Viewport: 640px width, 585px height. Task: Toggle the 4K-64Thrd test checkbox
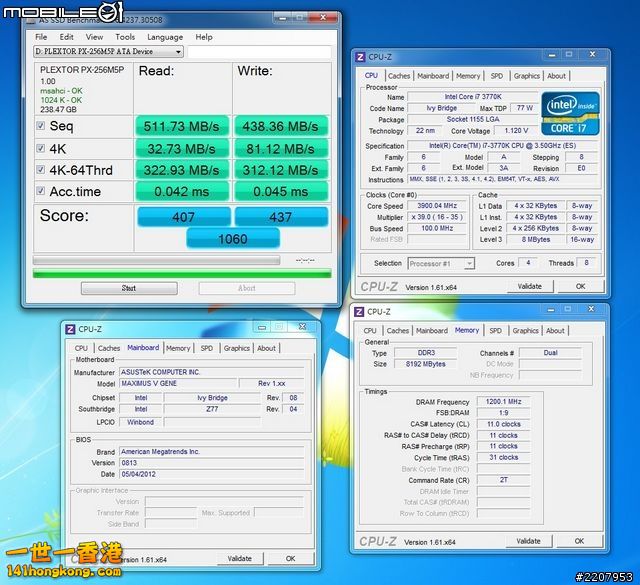tap(40, 170)
